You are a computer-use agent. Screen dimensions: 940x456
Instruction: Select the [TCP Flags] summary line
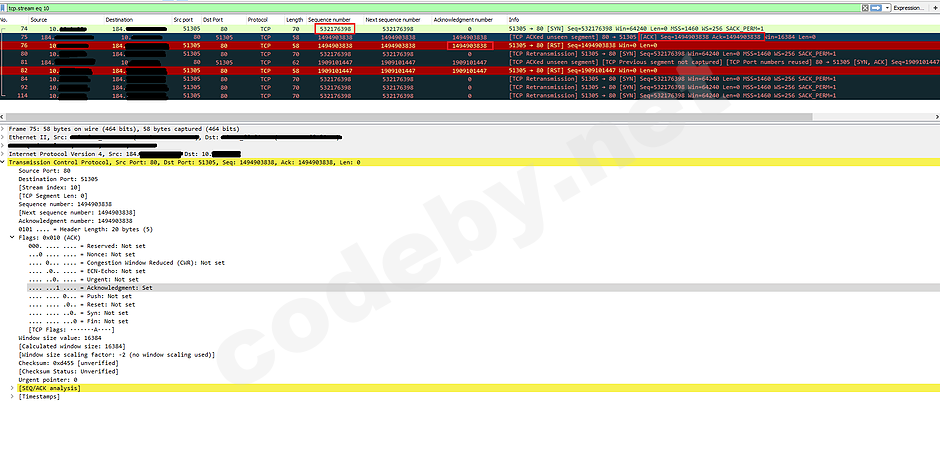pos(71,330)
